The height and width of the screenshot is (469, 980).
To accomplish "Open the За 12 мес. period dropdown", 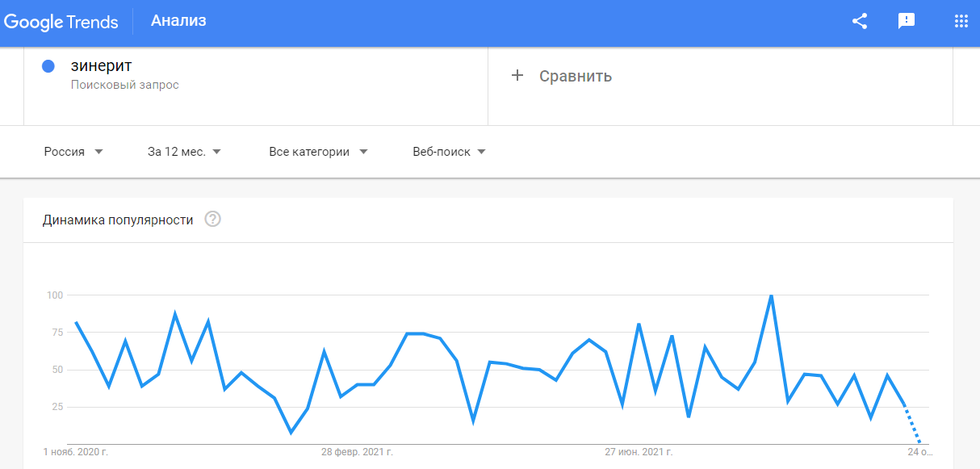I will 184,152.
